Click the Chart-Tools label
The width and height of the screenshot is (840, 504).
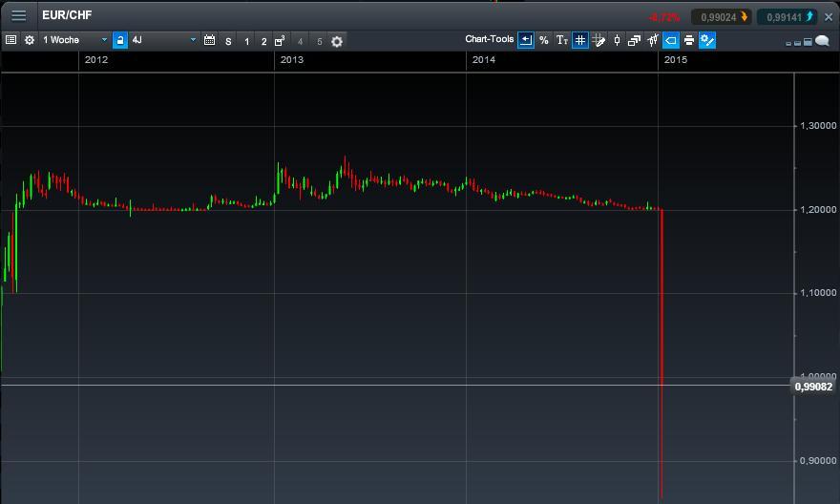[x=489, y=39]
